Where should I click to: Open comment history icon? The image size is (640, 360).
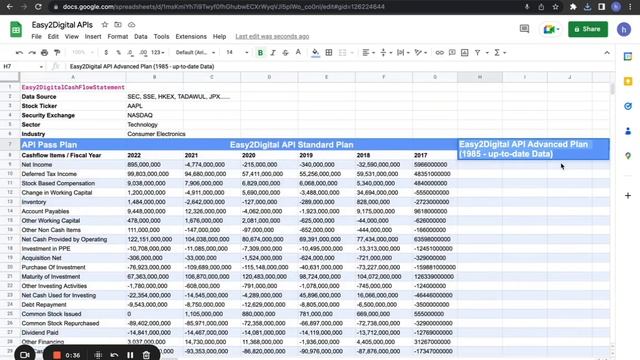524,29
